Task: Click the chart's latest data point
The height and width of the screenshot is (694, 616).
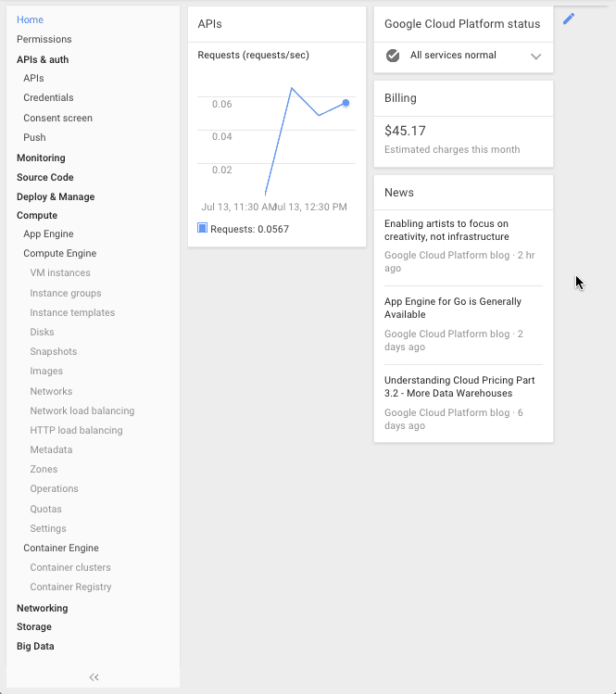Action: 346,103
